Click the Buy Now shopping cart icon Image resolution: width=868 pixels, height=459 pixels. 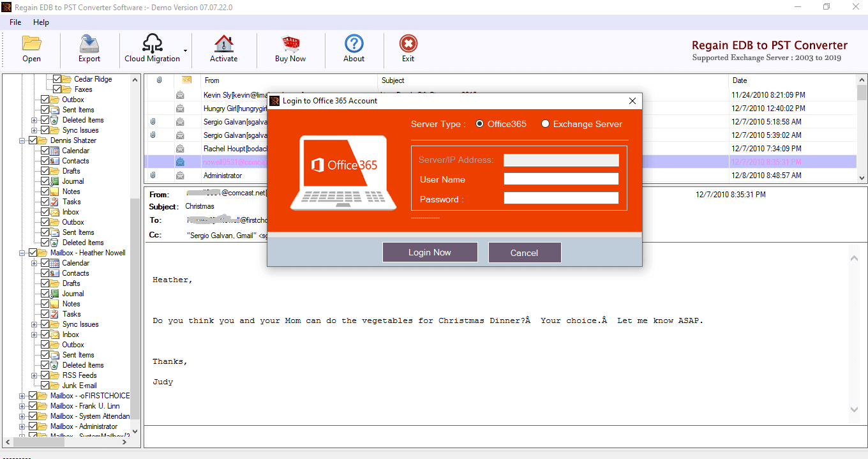point(290,44)
